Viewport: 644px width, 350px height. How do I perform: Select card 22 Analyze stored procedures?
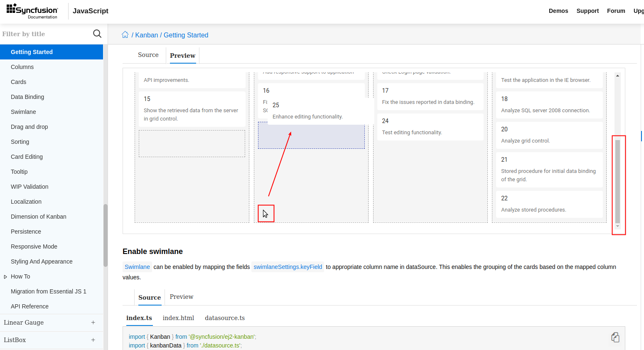coord(549,204)
